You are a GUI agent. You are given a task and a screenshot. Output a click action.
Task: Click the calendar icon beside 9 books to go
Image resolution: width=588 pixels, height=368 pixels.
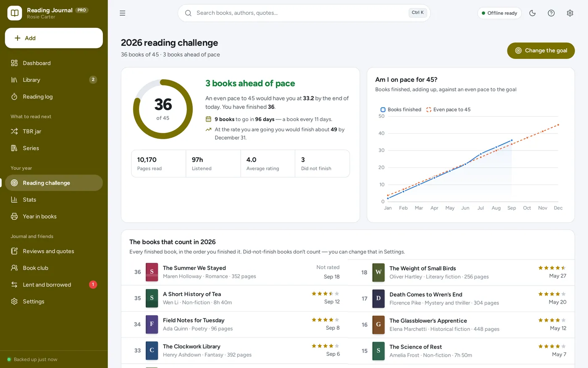(x=208, y=119)
